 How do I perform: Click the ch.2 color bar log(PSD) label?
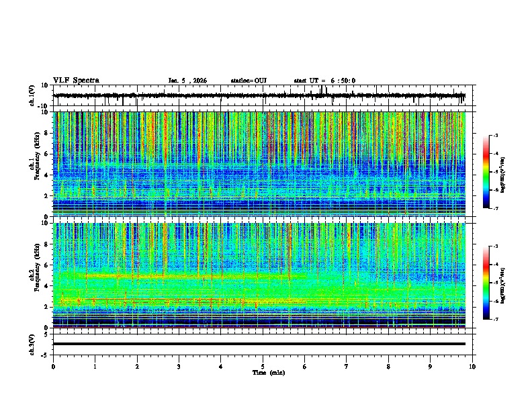coord(503,285)
